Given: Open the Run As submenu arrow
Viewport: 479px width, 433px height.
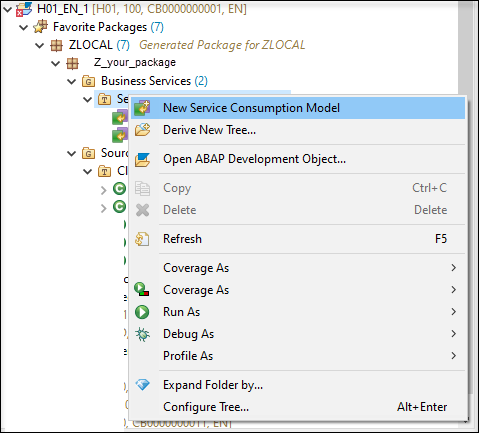Looking at the screenshot, I should tap(453, 312).
